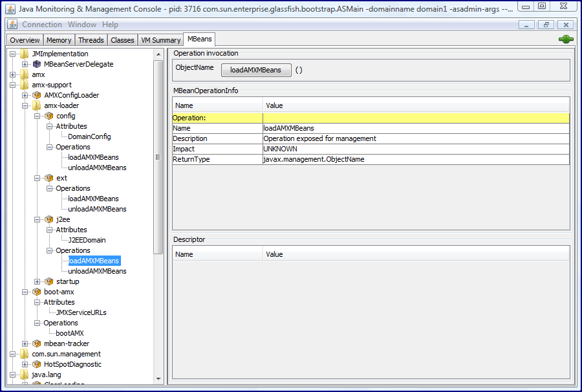Select unloadAMXMBeans under j2ee Operations
This screenshot has width=582, height=392.
click(x=97, y=271)
